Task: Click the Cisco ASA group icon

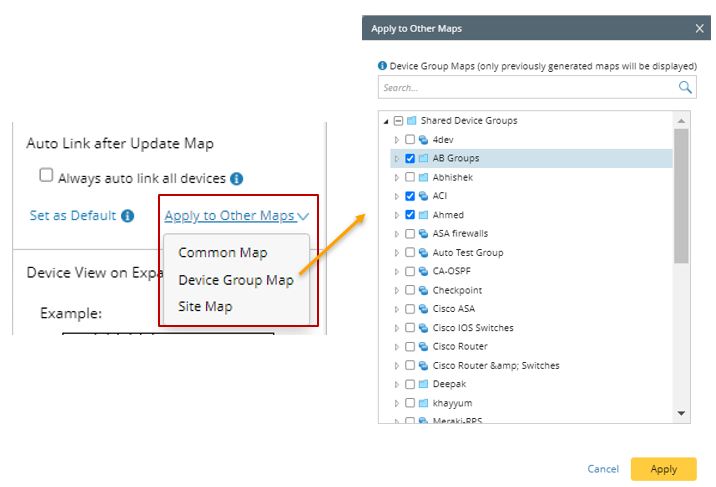Action: (x=423, y=309)
